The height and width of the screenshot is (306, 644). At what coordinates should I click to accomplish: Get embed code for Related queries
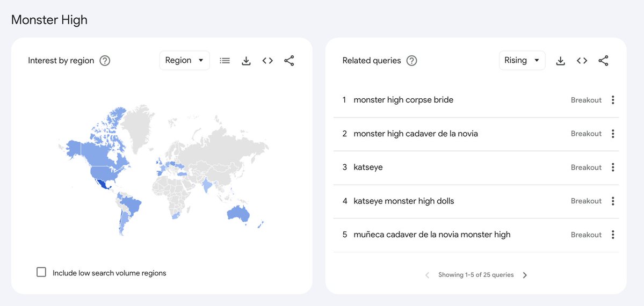(582, 61)
